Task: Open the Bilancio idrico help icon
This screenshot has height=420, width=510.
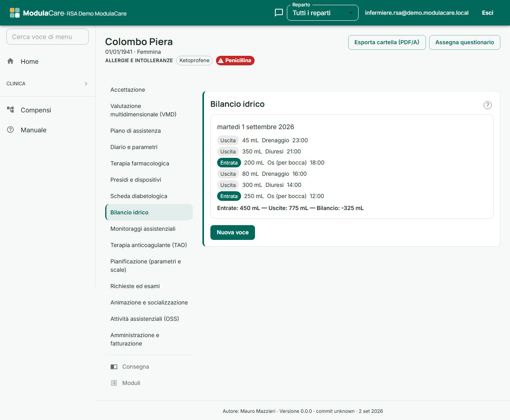Action: [488, 105]
